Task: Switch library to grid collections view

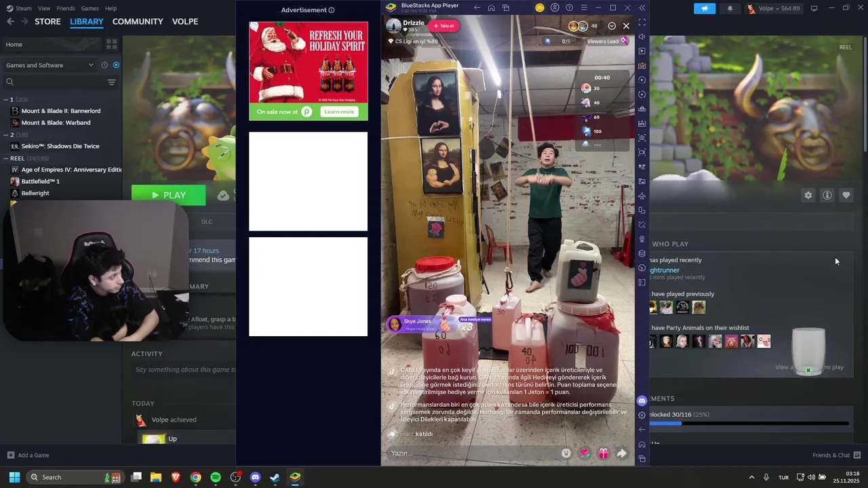Action: click(x=111, y=44)
